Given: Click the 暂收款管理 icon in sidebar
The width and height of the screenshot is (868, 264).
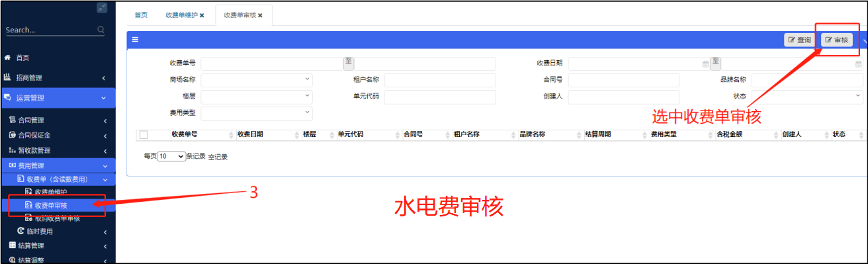Looking at the screenshot, I should point(12,150).
